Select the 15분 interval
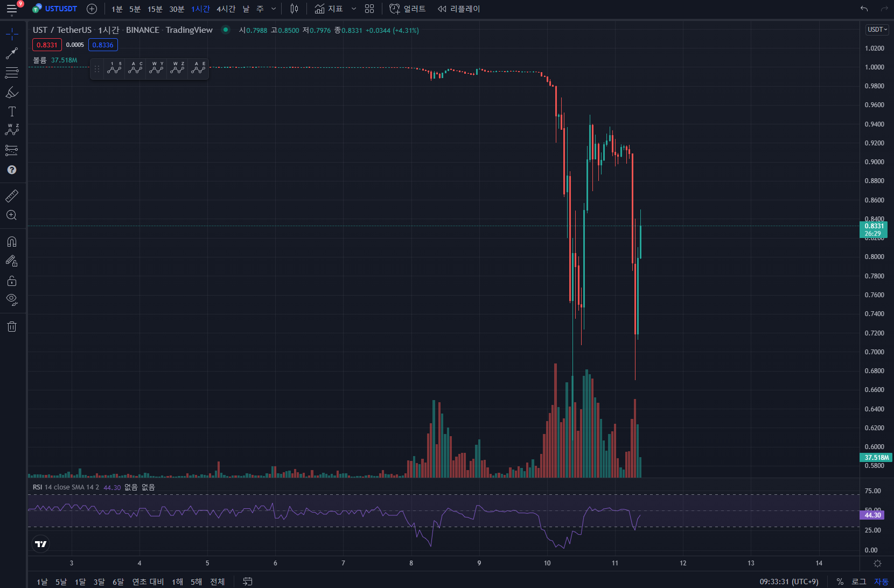The width and height of the screenshot is (894, 588). pos(155,9)
